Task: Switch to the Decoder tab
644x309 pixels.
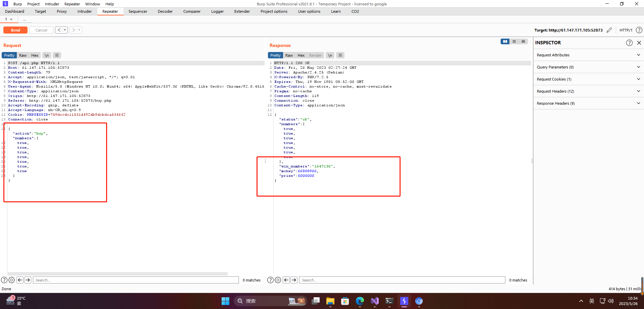Action: pyautogui.click(x=165, y=11)
